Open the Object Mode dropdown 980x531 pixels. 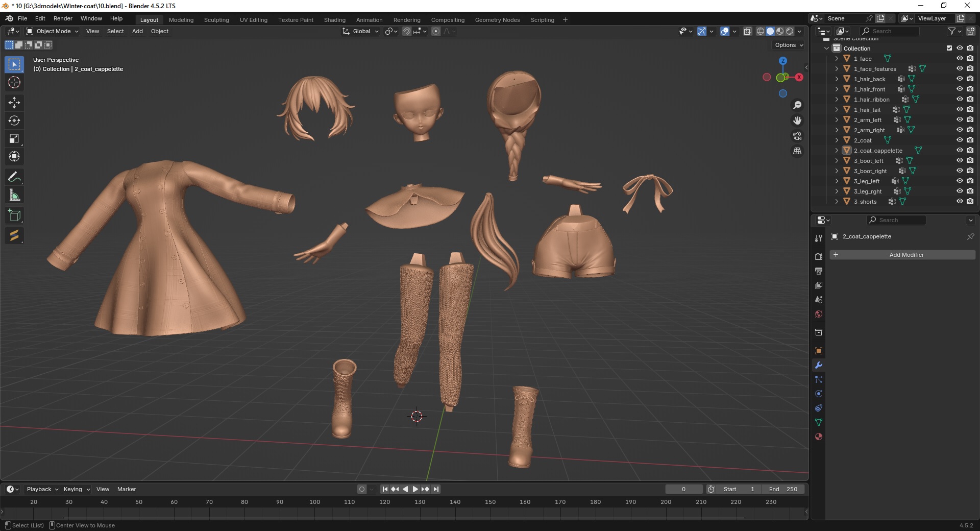(53, 31)
